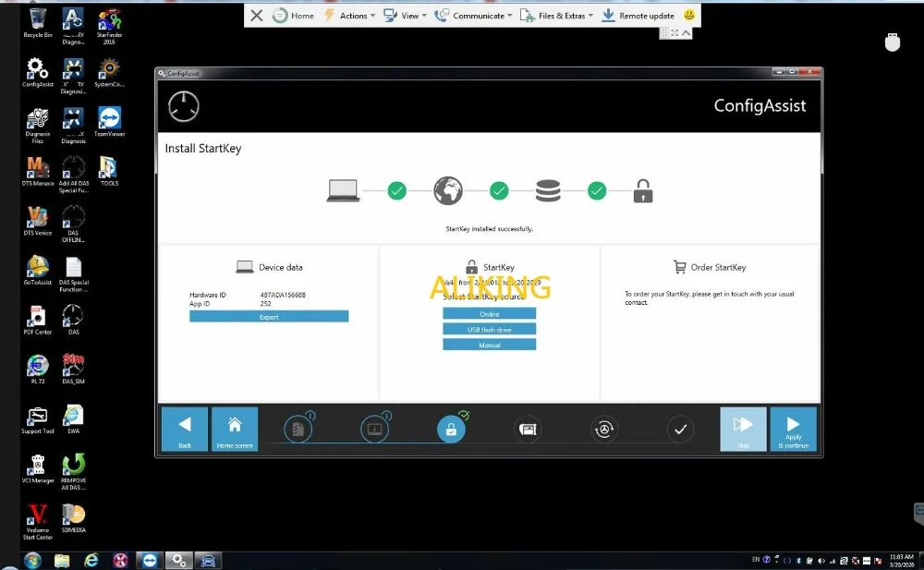This screenshot has width=924, height=570.
Task: Open the VCI Manager shortcut
Action: (x=38, y=468)
